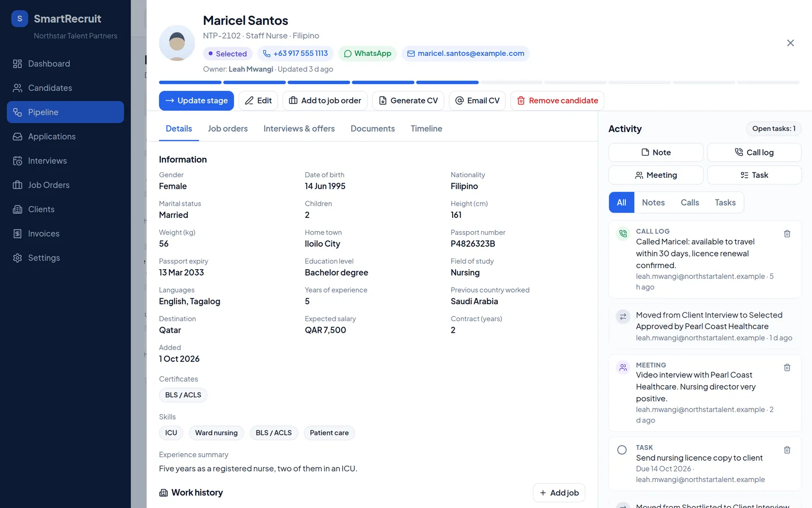Image resolution: width=812 pixels, height=508 pixels.
Task: Click candidate avatar photo
Action: click(177, 43)
